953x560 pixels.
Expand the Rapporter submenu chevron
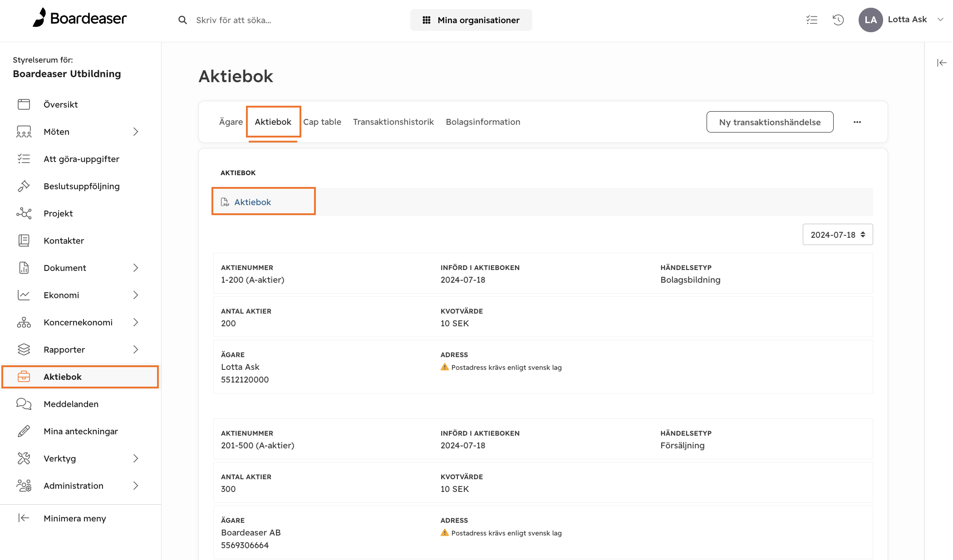tap(135, 349)
